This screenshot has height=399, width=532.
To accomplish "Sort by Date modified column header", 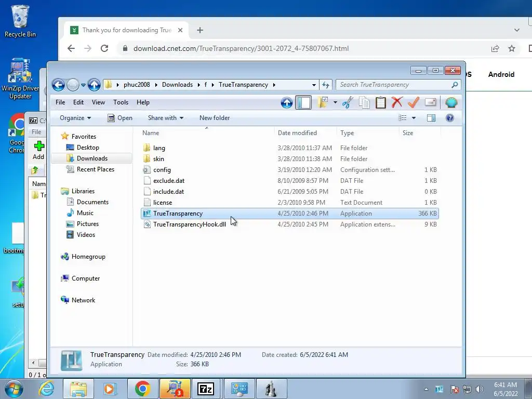I will tap(305, 133).
